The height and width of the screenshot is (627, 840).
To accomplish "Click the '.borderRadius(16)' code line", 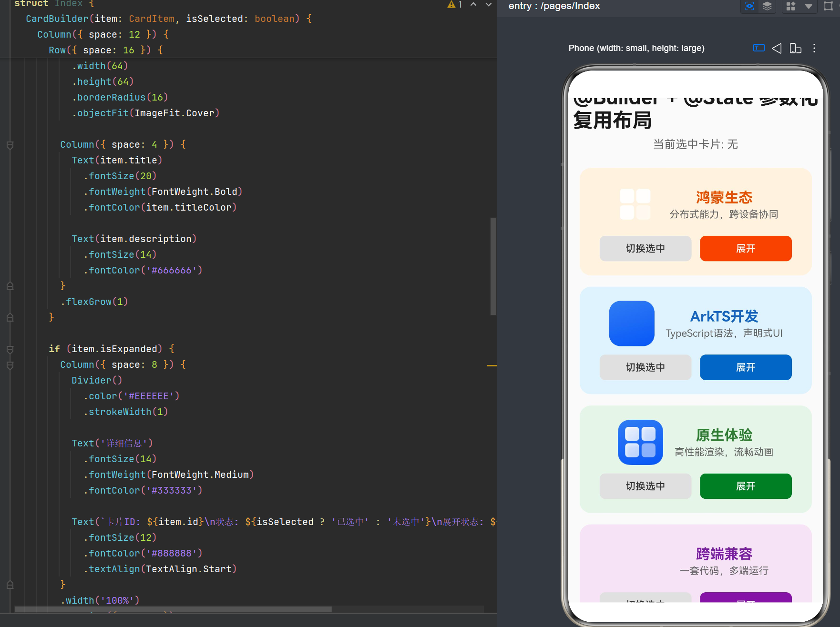I will [120, 97].
